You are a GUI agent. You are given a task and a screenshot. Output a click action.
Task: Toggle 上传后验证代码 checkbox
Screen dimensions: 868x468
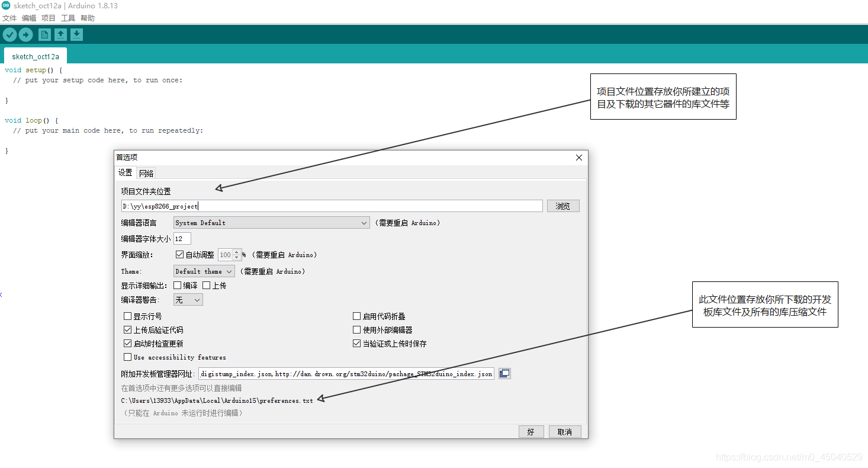pos(127,330)
